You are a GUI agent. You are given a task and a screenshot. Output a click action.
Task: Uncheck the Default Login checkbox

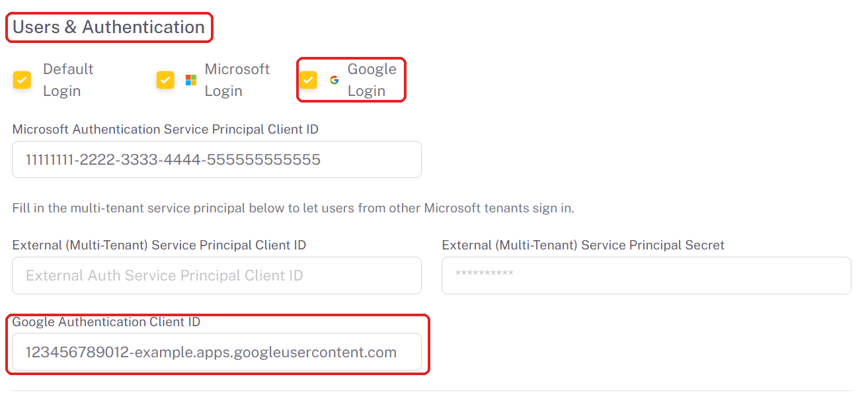click(x=22, y=80)
